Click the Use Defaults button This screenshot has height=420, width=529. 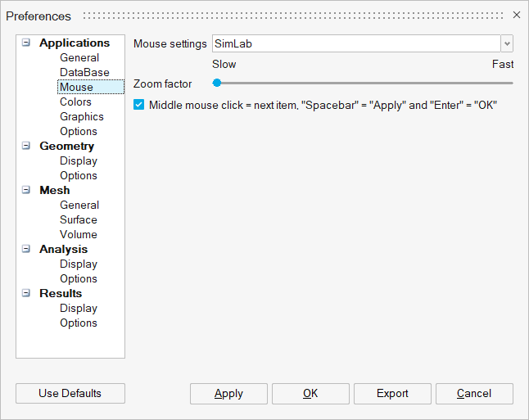pos(70,394)
